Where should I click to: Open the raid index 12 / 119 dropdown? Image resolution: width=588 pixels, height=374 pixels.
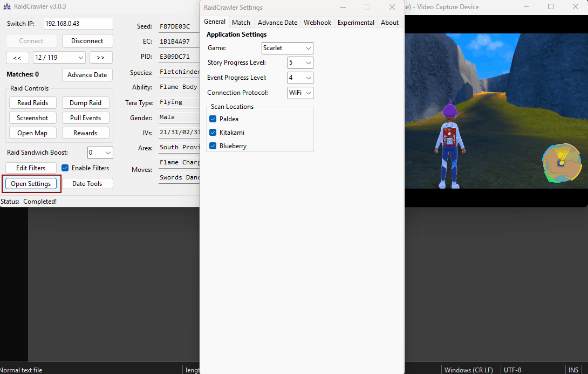click(59, 57)
